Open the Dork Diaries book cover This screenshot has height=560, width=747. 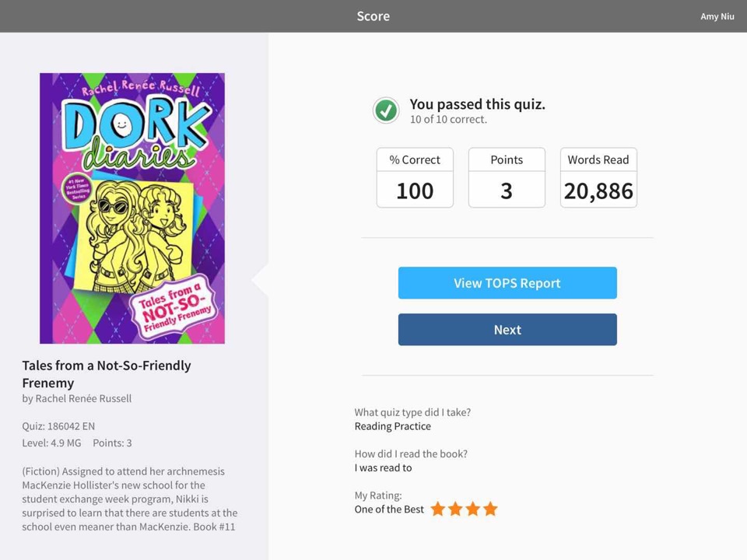coord(132,208)
